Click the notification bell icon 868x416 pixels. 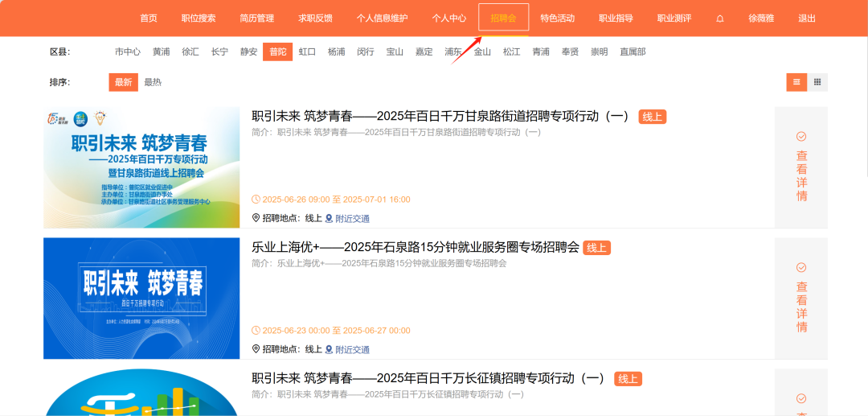pos(719,19)
